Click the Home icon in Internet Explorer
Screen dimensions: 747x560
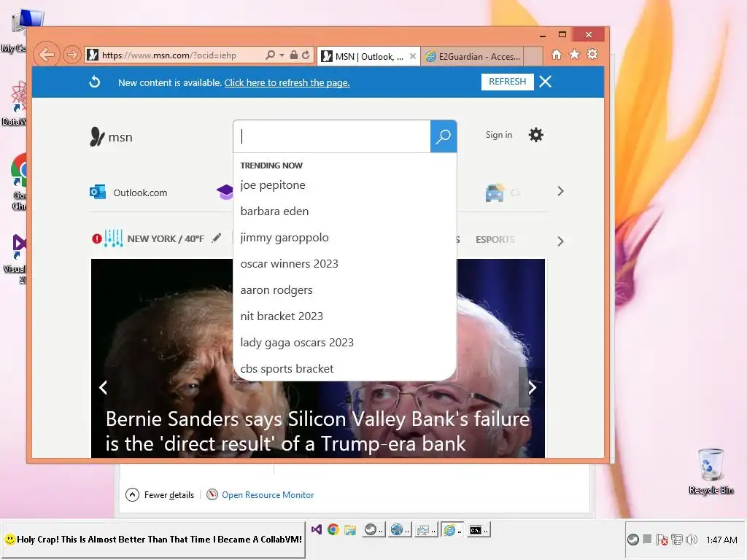[x=557, y=55]
